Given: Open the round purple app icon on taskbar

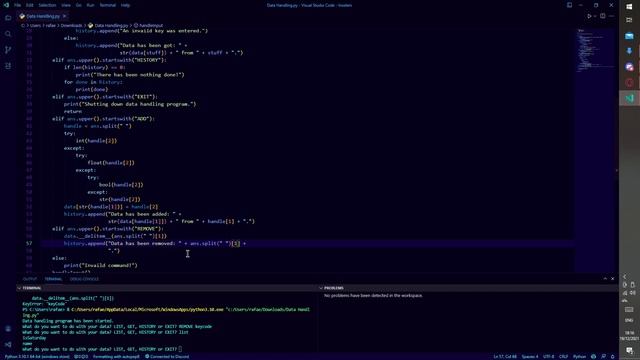Looking at the screenshot, I should [x=629, y=67].
